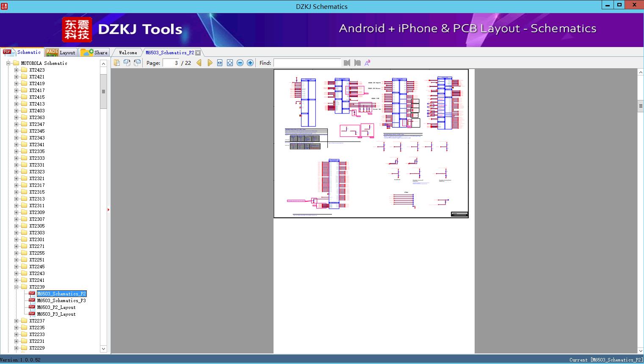Select the XT2233 tree folder label
Image resolution: width=644 pixels, height=364 pixels.
point(37,334)
